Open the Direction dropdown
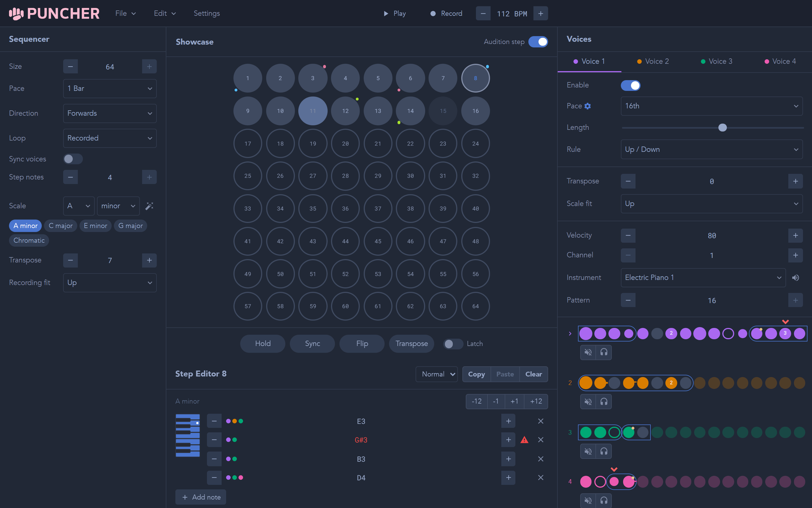The image size is (812, 508). click(110, 113)
